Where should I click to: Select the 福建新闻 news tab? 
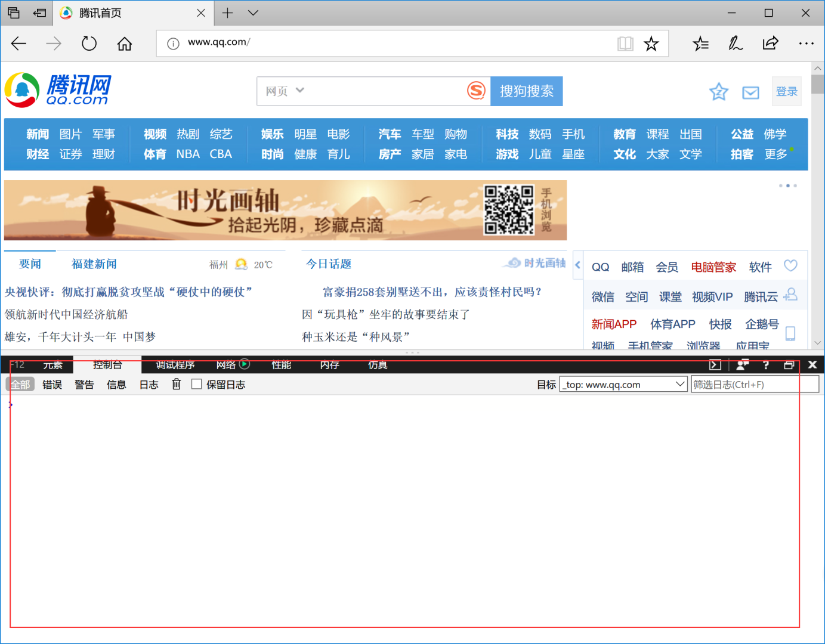(x=94, y=264)
